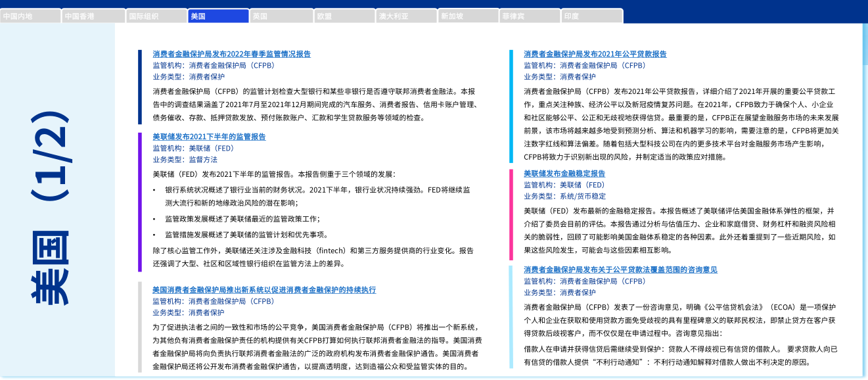The image size is (868, 380).
Task: Open the 2021年公平贷款报告 link
Action: point(595,54)
